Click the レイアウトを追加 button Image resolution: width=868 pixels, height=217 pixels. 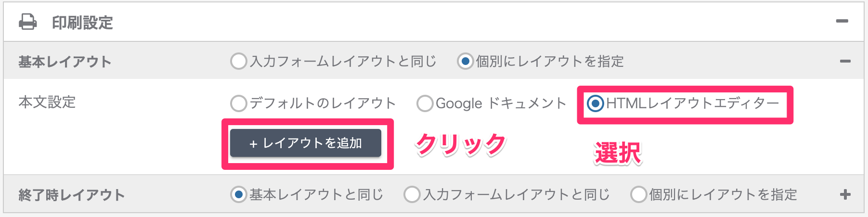tap(306, 143)
